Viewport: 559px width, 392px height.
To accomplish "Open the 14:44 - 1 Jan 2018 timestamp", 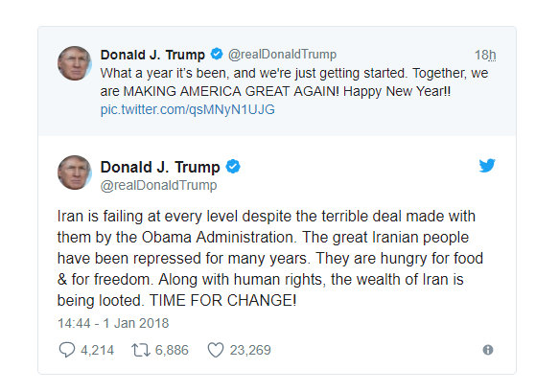I will [x=113, y=323].
